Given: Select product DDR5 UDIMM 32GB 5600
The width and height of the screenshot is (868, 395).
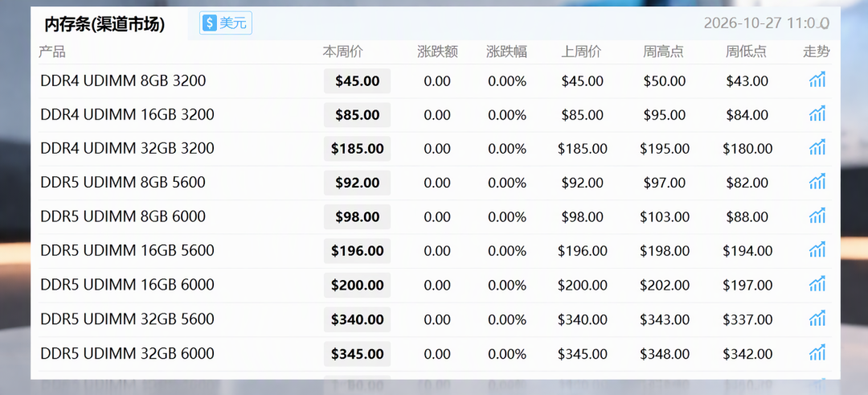Looking at the screenshot, I should point(127,319).
